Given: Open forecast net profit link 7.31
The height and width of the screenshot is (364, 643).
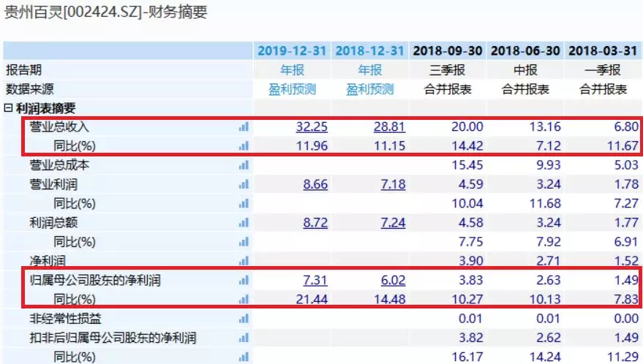Looking at the screenshot, I should point(315,281).
